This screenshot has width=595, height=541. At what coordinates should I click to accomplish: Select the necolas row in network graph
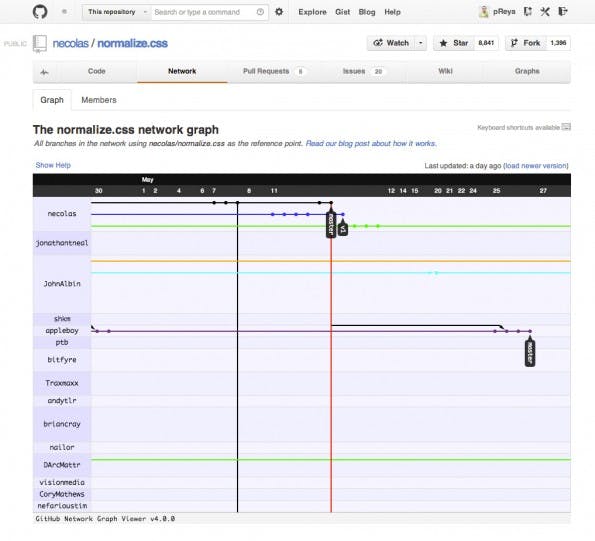pyautogui.click(x=62, y=214)
